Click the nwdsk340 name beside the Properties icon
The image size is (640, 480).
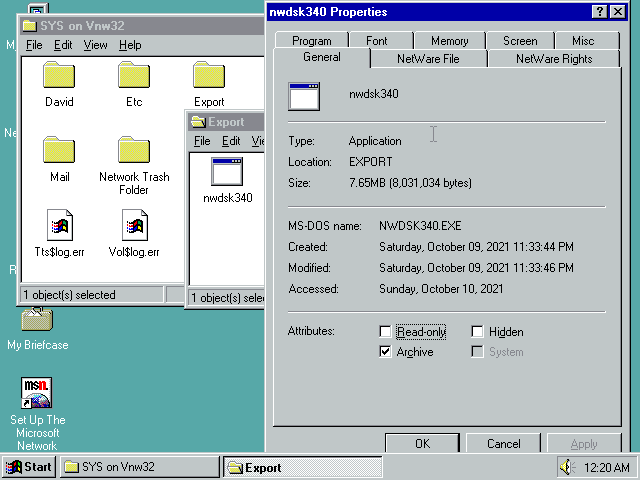coord(373,93)
